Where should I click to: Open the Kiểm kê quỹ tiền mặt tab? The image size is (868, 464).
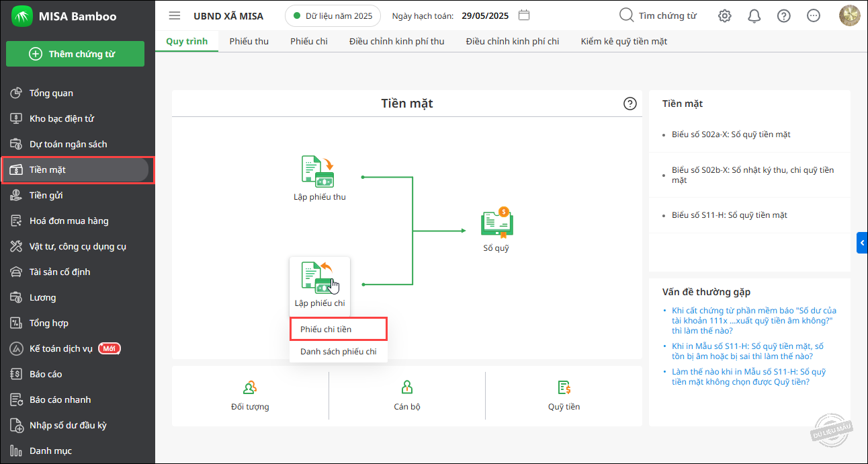click(624, 41)
